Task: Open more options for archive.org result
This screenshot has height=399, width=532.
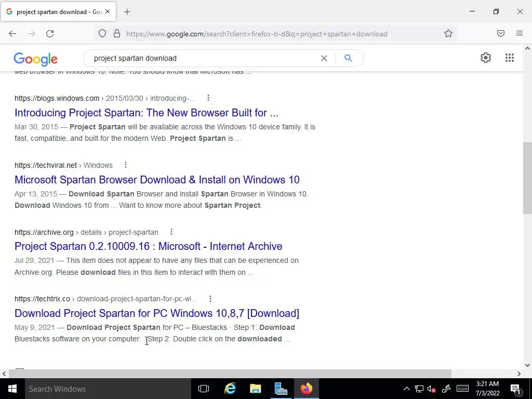Action: pyautogui.click(x=171, y=232)
